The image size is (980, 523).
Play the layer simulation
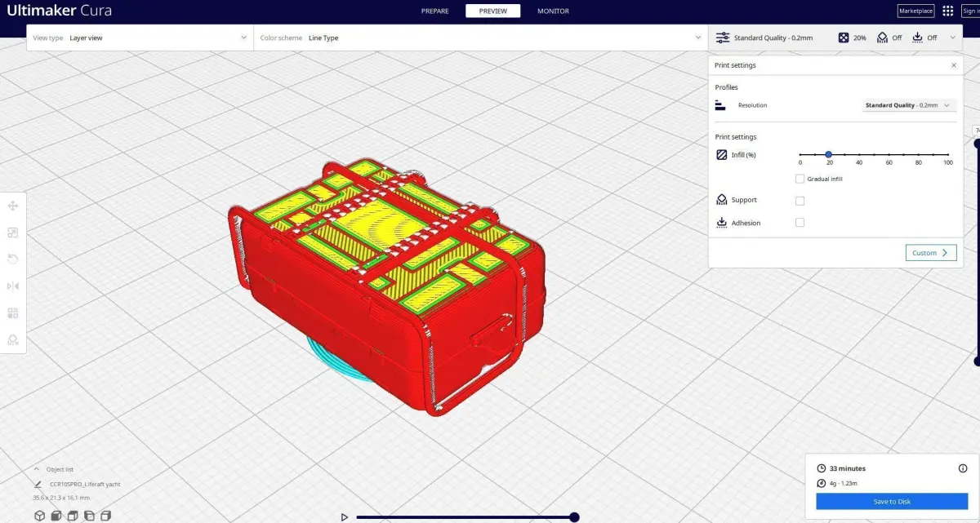point(345,516)
